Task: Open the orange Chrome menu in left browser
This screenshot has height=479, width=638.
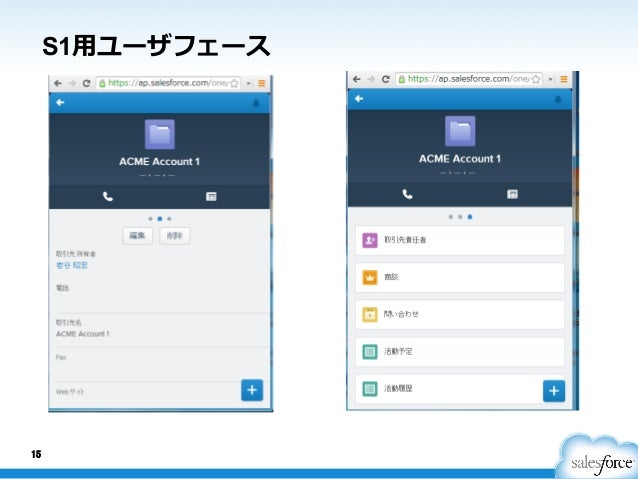Action: 261,83
